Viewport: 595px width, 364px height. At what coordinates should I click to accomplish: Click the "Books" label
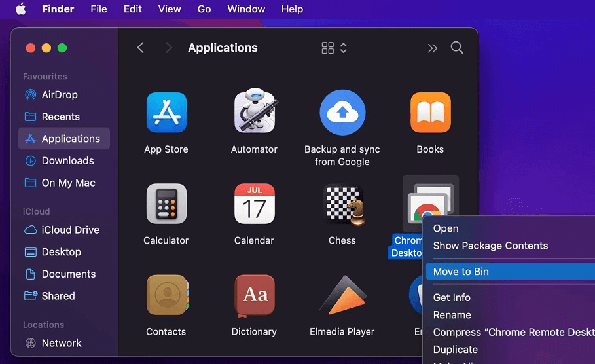[x=430, y=149]
